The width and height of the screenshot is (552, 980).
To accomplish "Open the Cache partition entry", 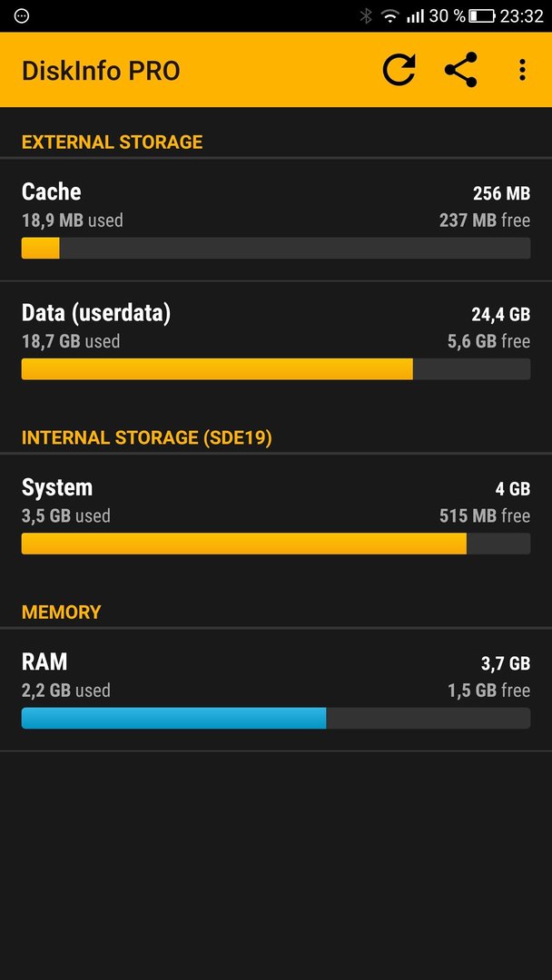I will pyautogui.click(x=276, y=220).
